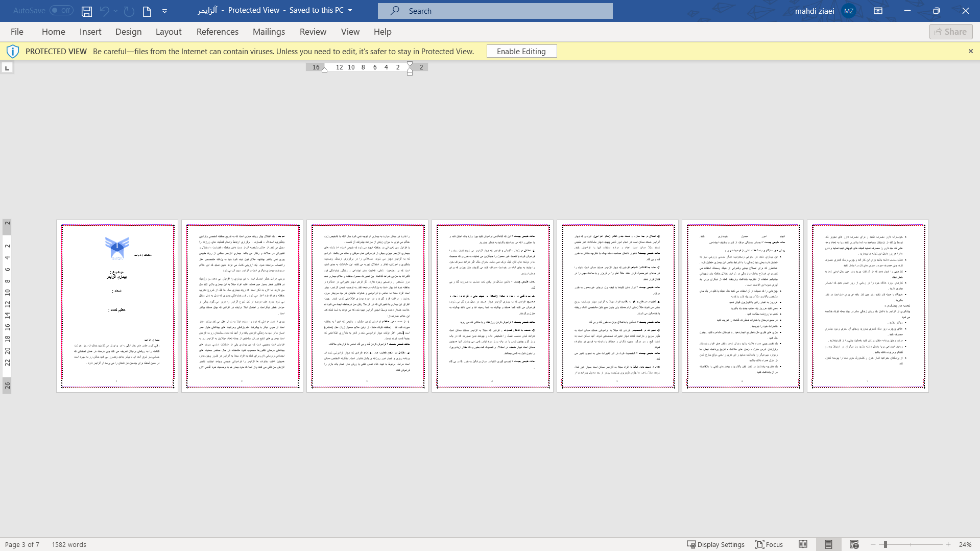Open the Insert tab
This screenshot has width=980, height=551.
[90, 32]
